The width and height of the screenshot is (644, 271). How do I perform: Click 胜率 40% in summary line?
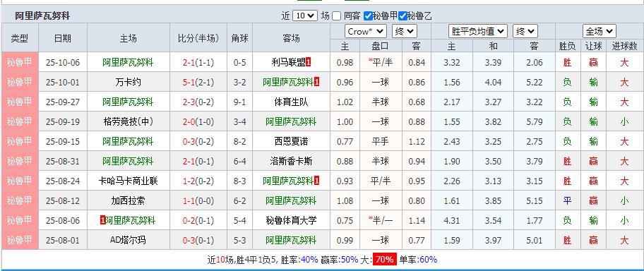tap(309, 260)
